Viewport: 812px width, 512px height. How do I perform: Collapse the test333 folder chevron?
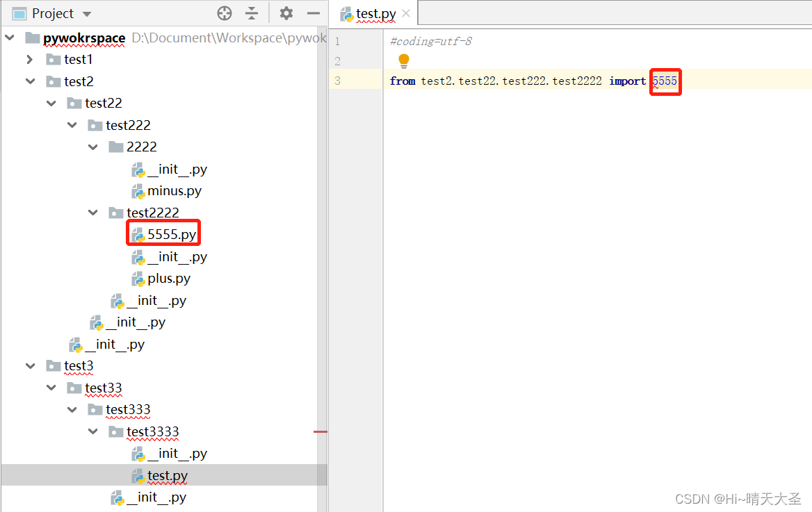tap(72, 409)
